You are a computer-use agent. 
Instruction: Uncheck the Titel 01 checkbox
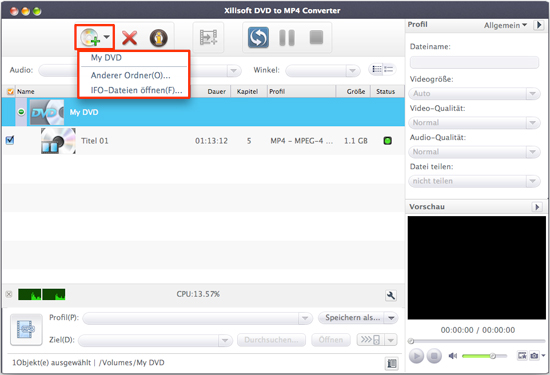tap(10, 140)
